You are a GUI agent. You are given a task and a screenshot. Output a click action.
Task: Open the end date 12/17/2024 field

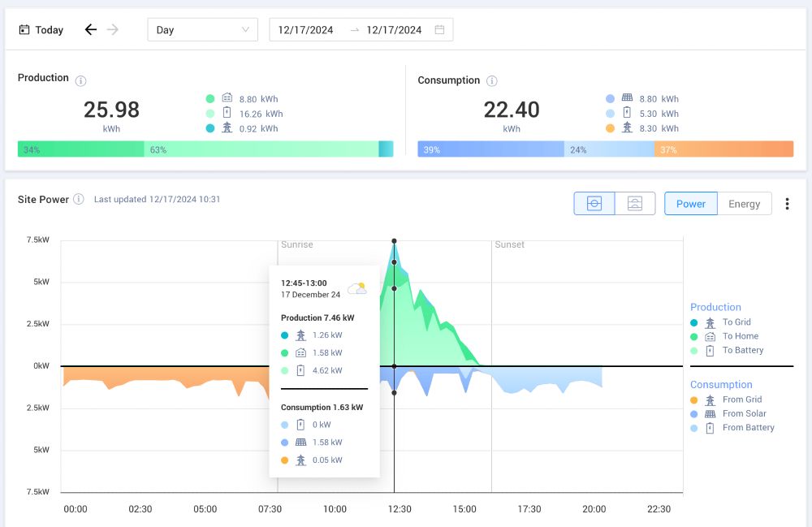coord(394,30)
